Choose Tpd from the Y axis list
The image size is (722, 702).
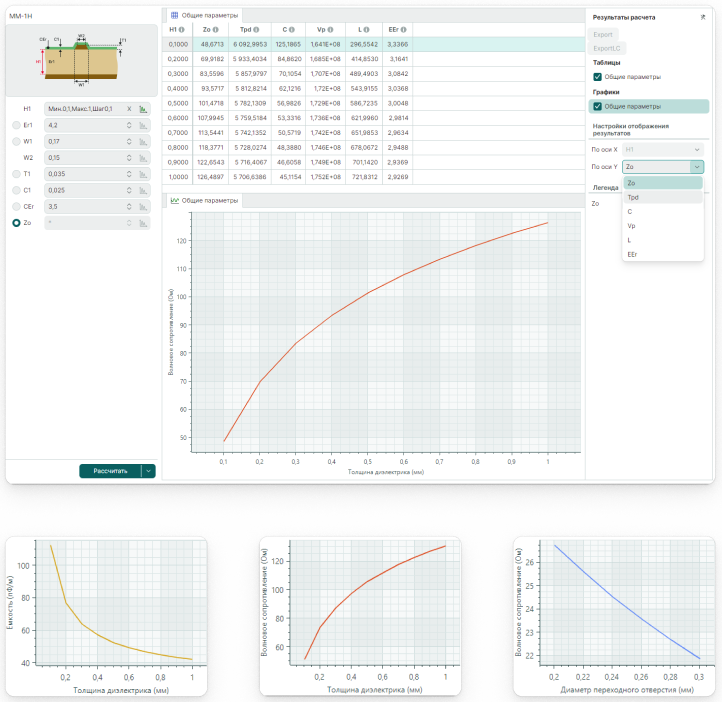click(633, 197)
